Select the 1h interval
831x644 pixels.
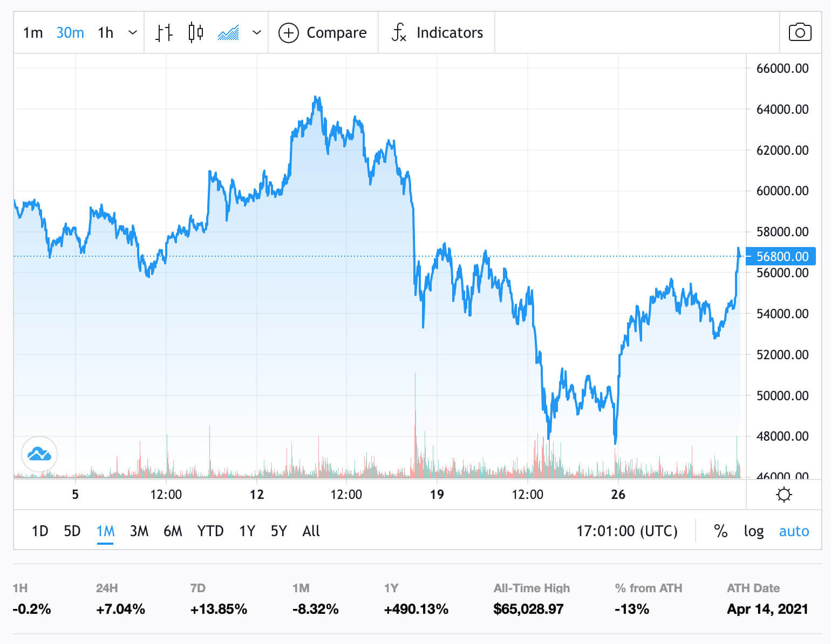tap(105, 32)
